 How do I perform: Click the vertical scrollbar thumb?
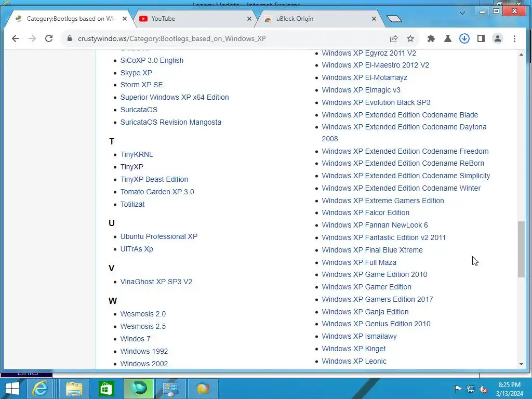point(521,249)
